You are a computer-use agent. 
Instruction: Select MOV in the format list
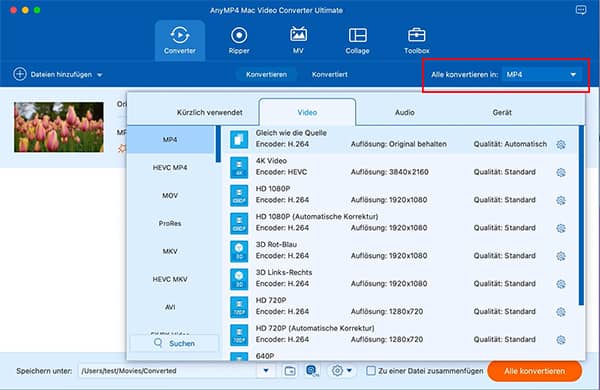click(x=170, y=196)
